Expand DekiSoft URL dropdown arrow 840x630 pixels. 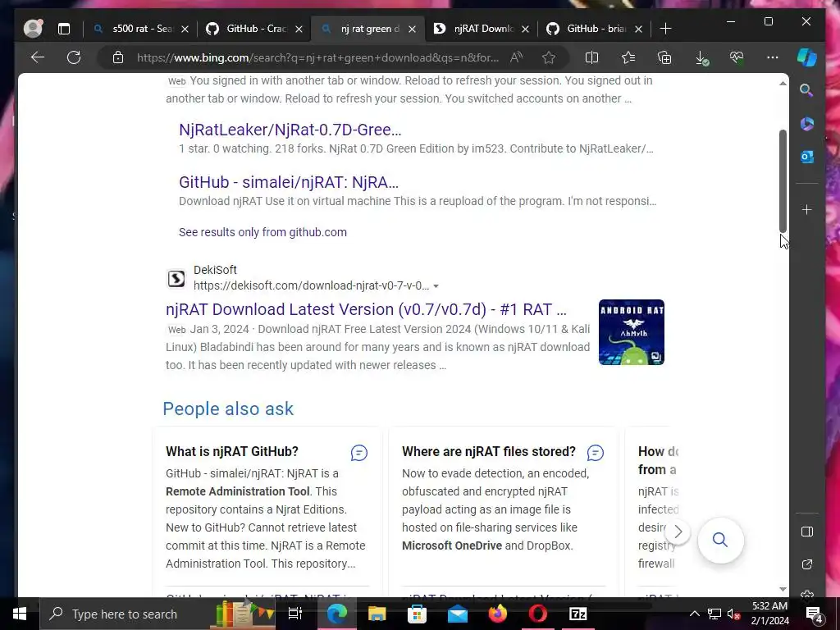coord(436,286)
